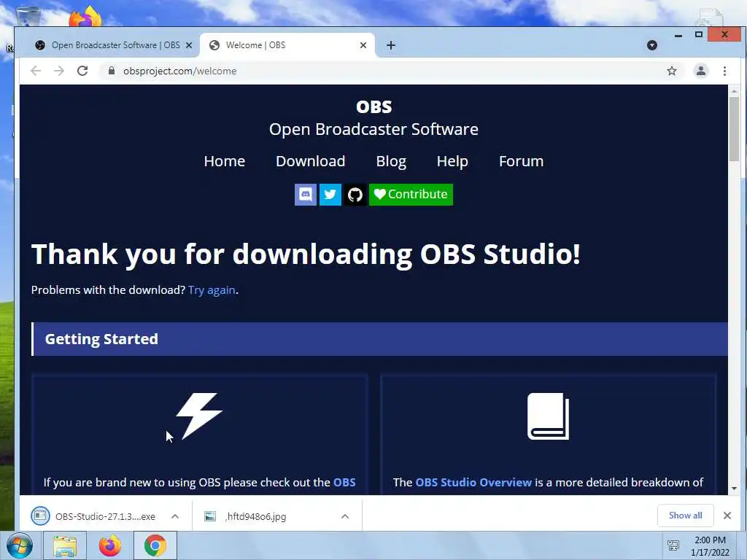747x560 pixels.
Task: Close the Welcome | OBS tab
Action: [x=363, y=45]
